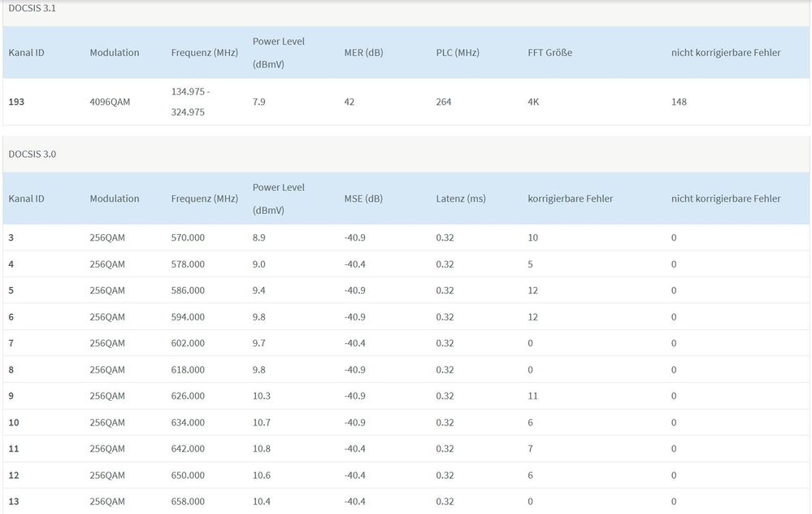
Task: Select the row for channel ID 7
Action: [11, 343]
